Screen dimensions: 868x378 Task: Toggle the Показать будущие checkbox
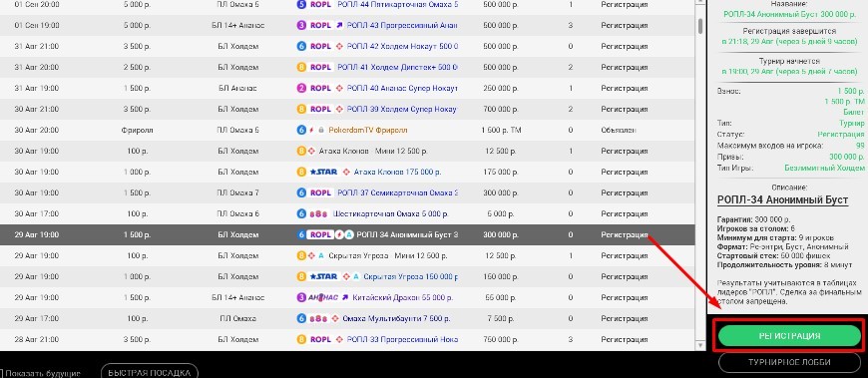(x=2, y=374)
